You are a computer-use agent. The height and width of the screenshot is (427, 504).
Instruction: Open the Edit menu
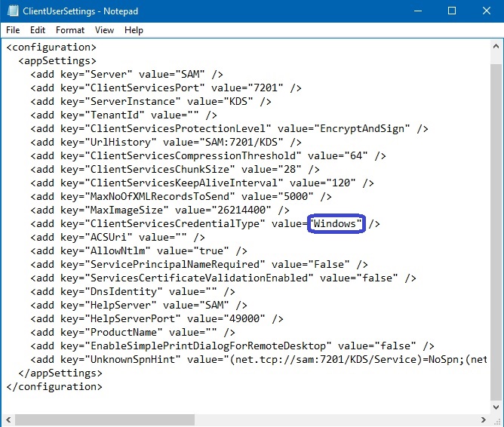pos(38,30)
